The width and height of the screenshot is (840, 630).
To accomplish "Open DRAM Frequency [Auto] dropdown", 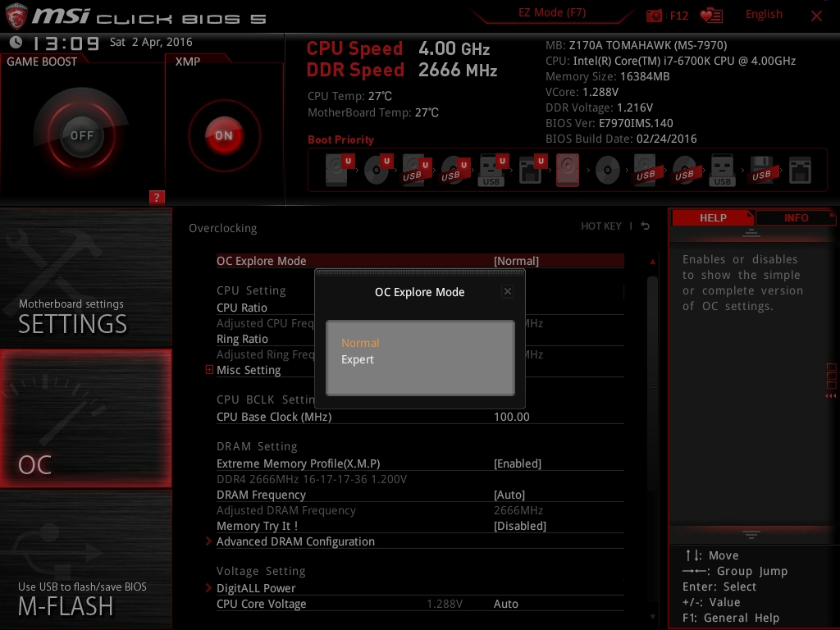I will tap(509, 495).
